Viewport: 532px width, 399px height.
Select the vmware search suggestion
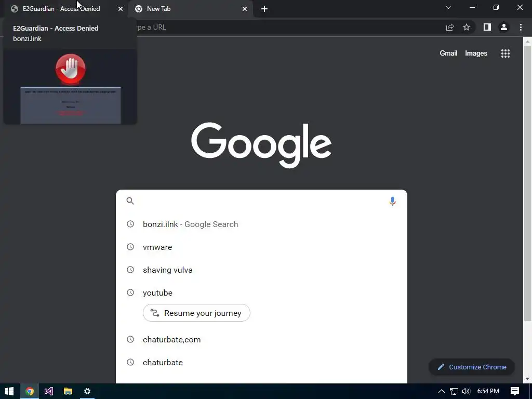(x=261, y=247)
